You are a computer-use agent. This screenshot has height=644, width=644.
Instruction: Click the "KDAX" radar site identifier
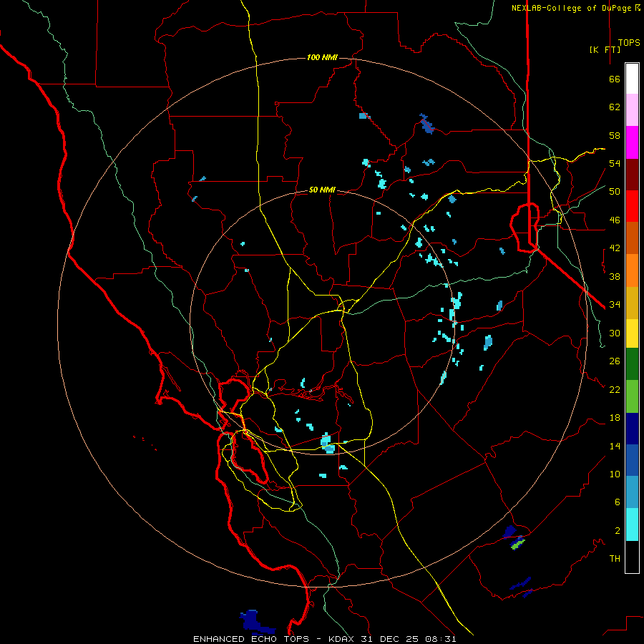342,639
